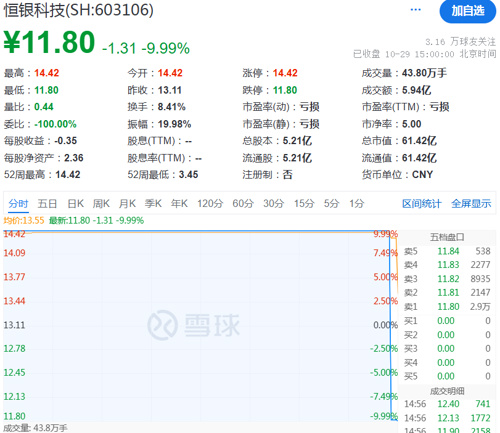Click the 每股净资产 value 2.36
Viewport: 500px width, 433px height.
74,158
